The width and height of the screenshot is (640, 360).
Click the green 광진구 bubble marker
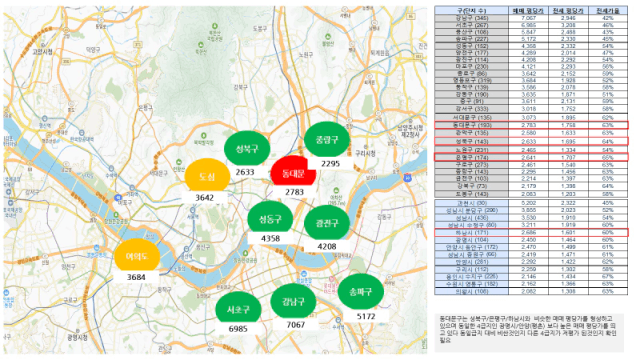point(327,223)
